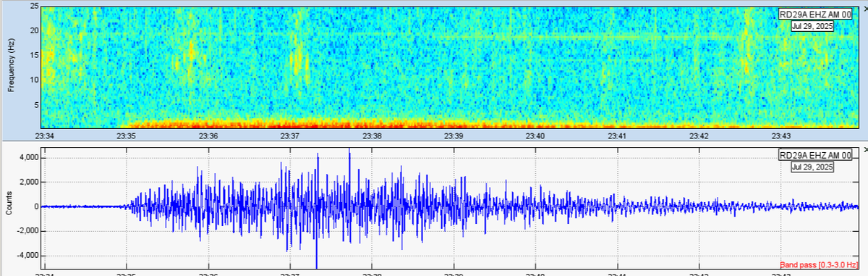Select the Jul 29, 2025 date in waveform panel
The image size is (868, 276).
(812, 167)
